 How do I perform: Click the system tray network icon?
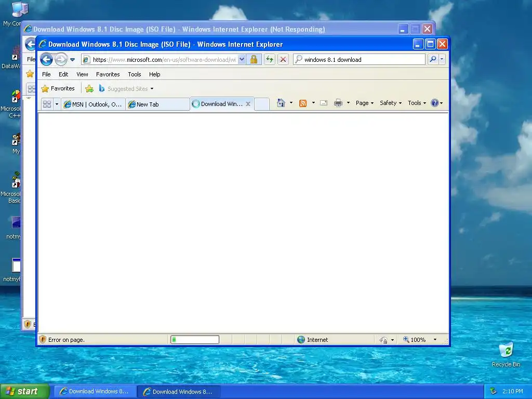pyautogui.click(x=494, y=391)
